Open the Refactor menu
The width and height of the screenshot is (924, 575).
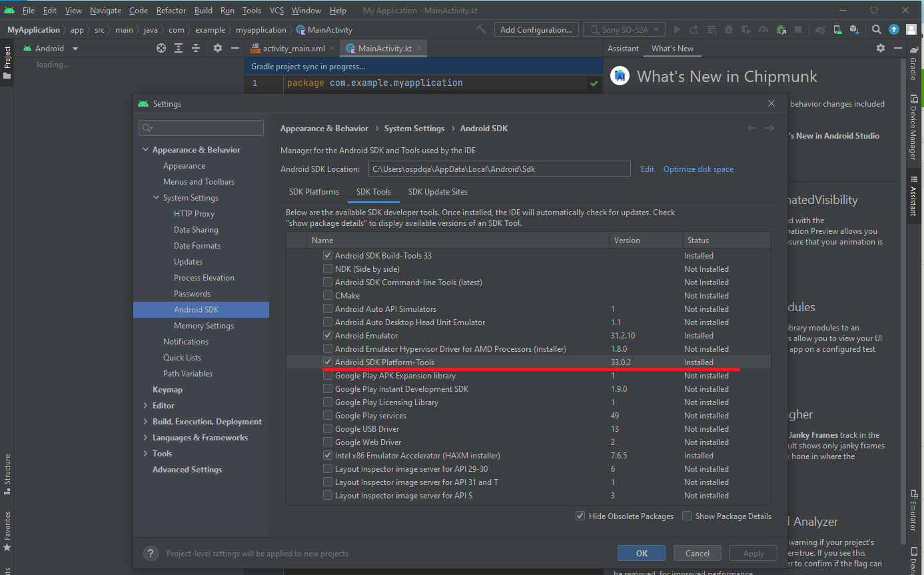[171, 11]
